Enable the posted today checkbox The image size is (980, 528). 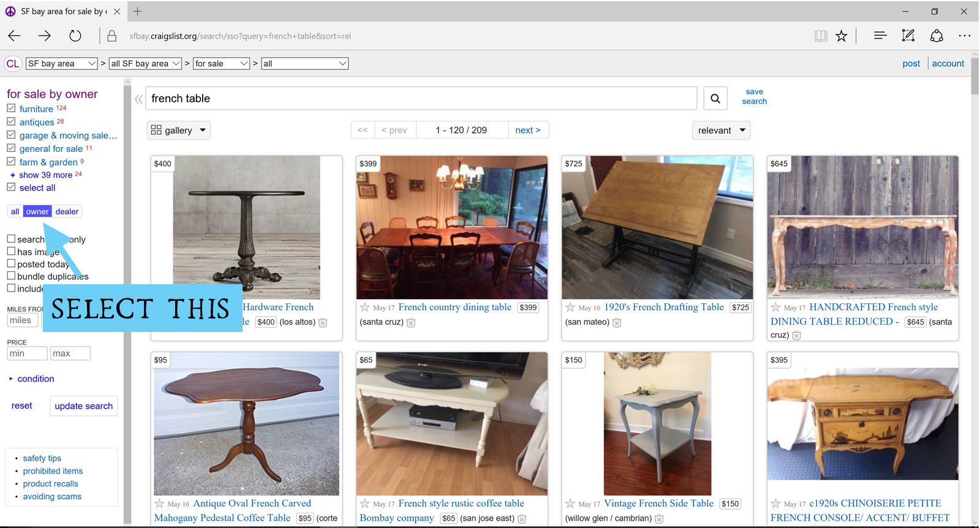[11, 263]
